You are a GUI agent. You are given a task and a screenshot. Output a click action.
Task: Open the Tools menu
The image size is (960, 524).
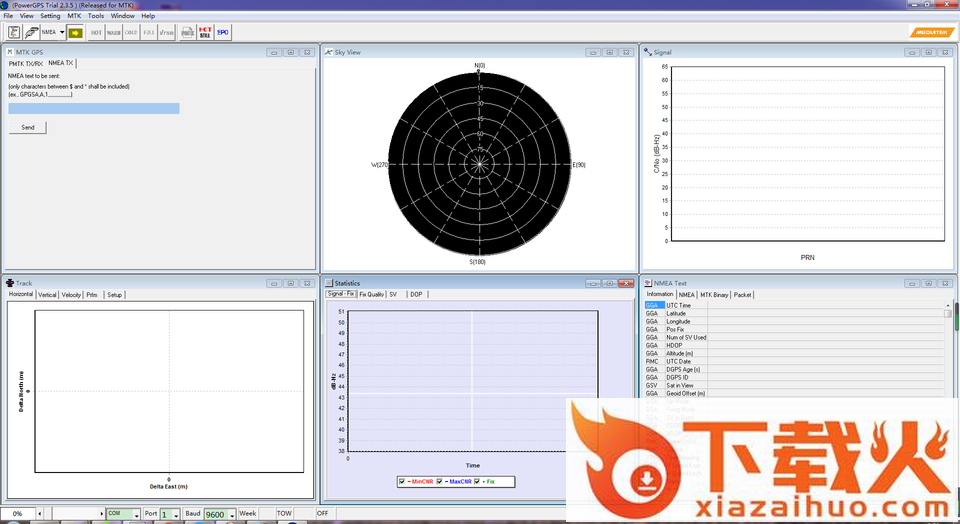tap(96, 16)
